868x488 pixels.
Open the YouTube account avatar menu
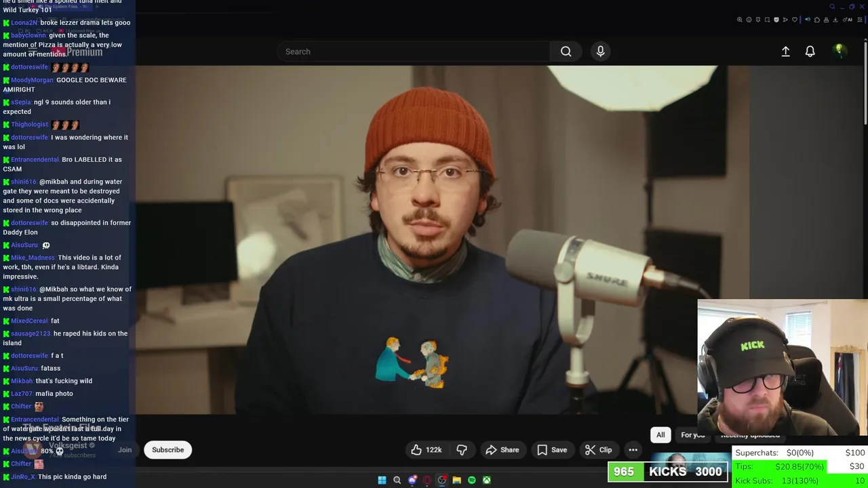(x=840, y=51)
